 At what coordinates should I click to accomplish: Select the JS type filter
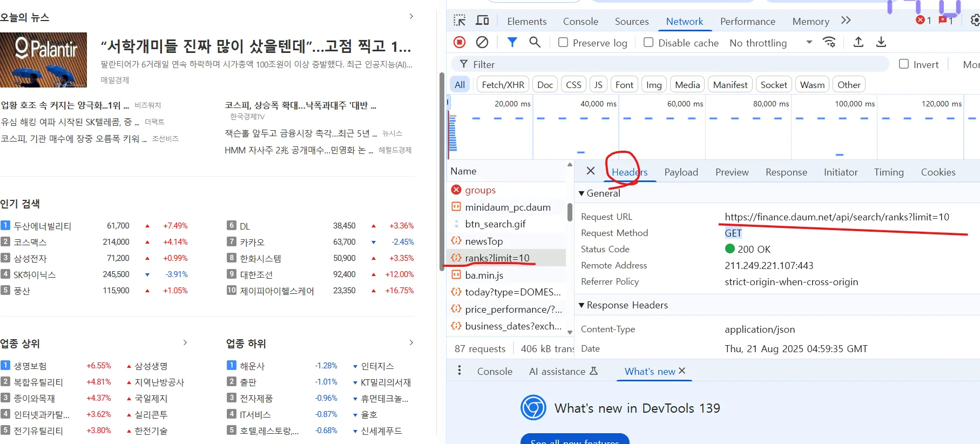pyautogui.click(x=598, y=85)
